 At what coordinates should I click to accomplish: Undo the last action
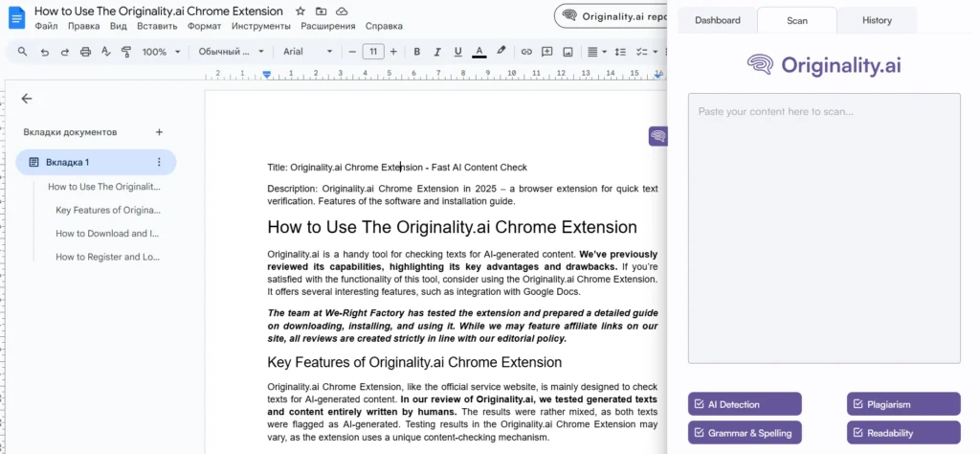[x=44, y=52]
